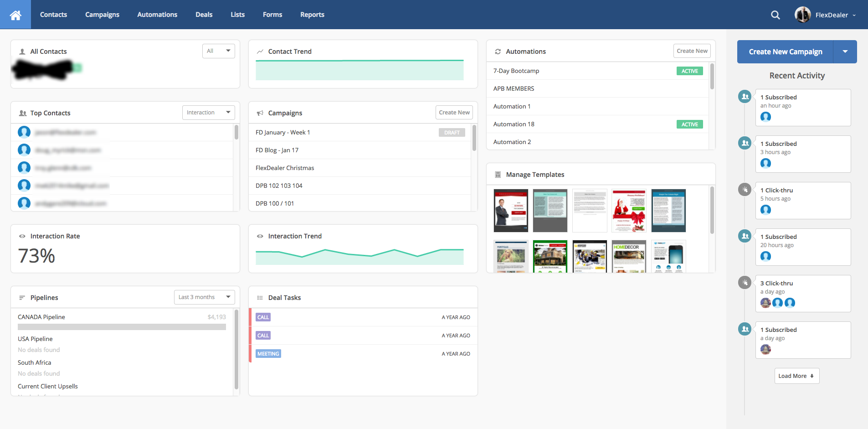
Task: Open the All Contacts filter dropdown
Action: click(218, 51)
